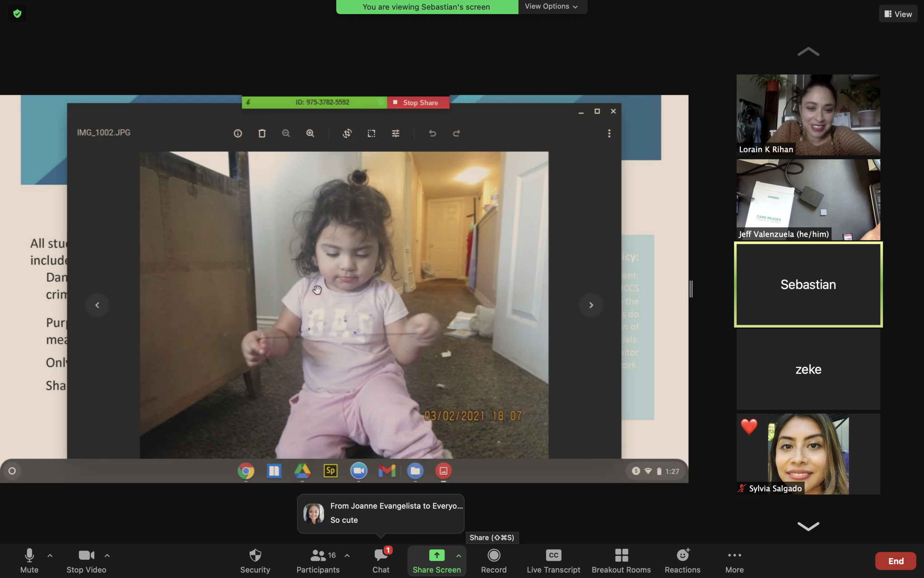Open the View layout menu
The width and height of the screenshot is (924, 578).
click(898, 14)
